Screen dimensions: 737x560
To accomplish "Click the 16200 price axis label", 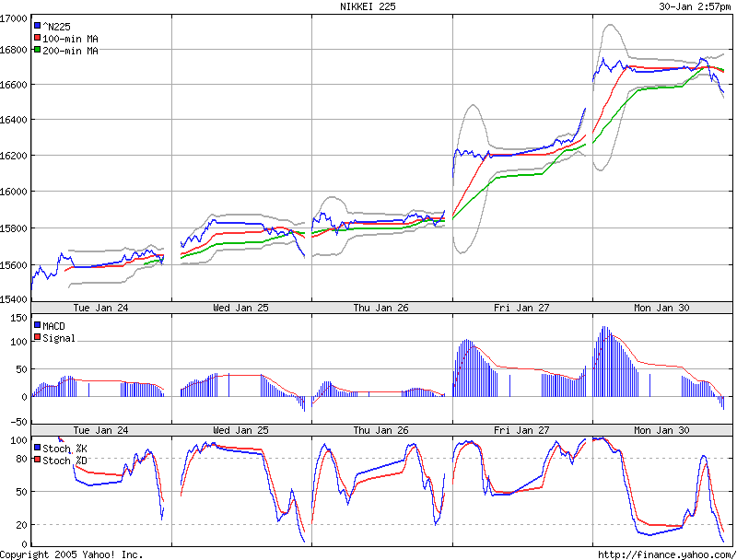I will pyautogui.click(x=14, y=156).
